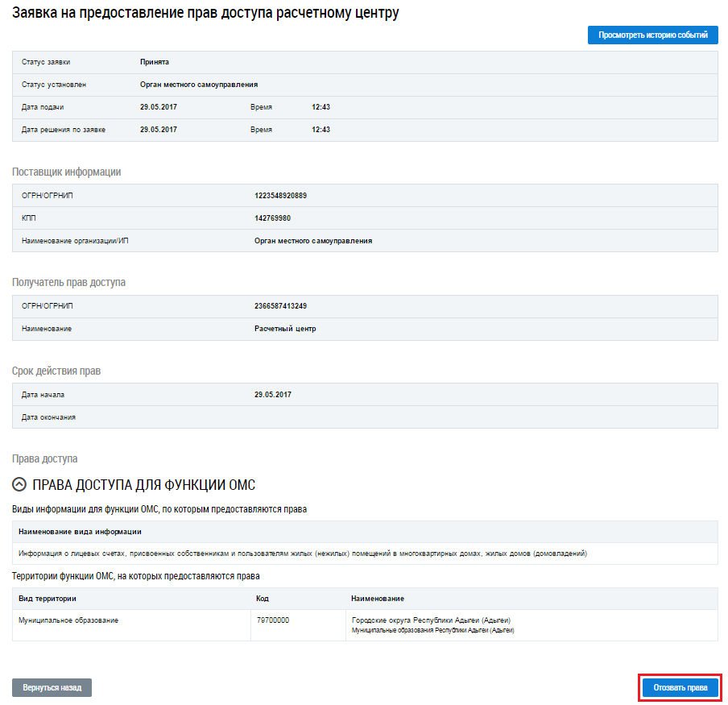
Task: Click the territory code 79700000
Action: (x=273, y=620)
